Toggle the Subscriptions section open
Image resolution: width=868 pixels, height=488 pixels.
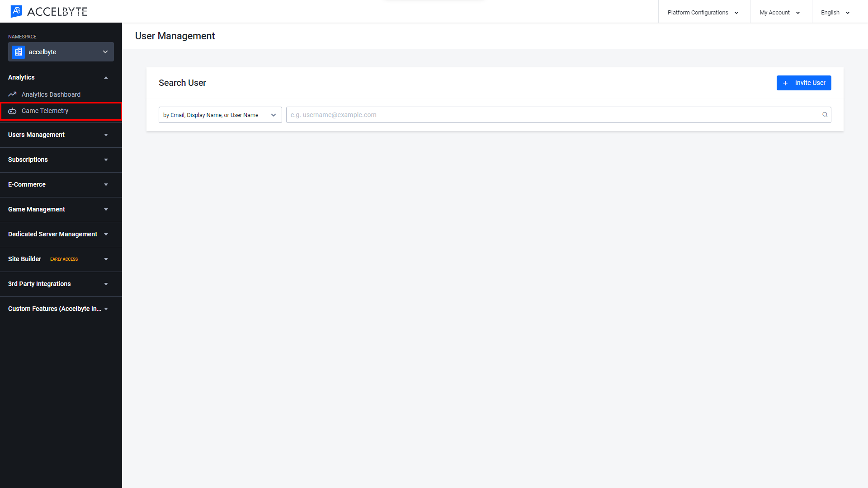(x=58, y=159)
